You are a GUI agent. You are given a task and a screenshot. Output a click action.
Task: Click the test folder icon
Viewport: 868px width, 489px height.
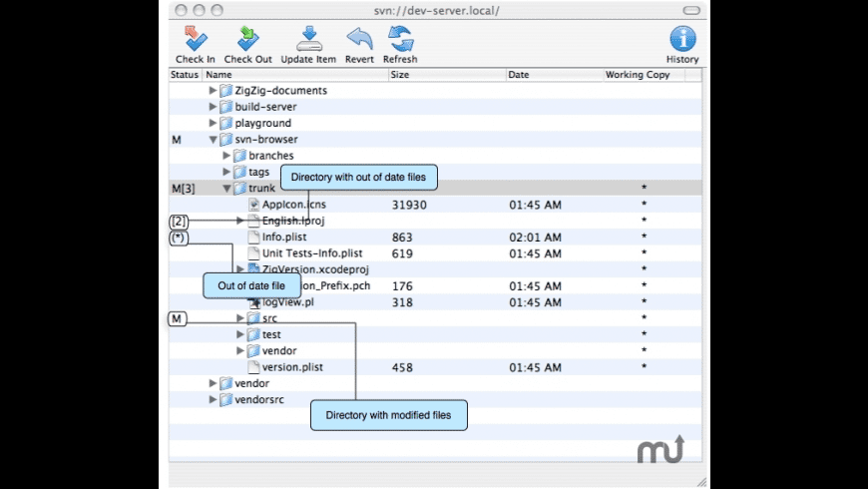[x=253, y=334]
